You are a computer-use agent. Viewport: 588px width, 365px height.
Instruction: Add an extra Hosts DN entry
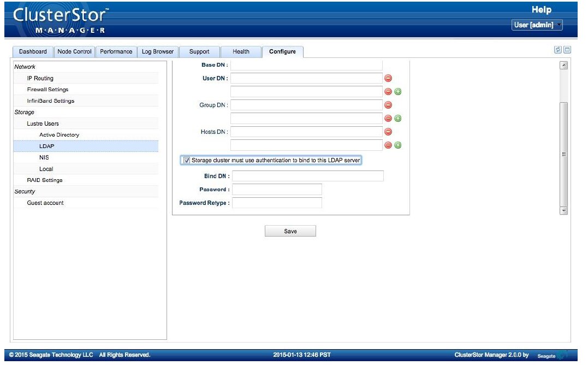397,145
